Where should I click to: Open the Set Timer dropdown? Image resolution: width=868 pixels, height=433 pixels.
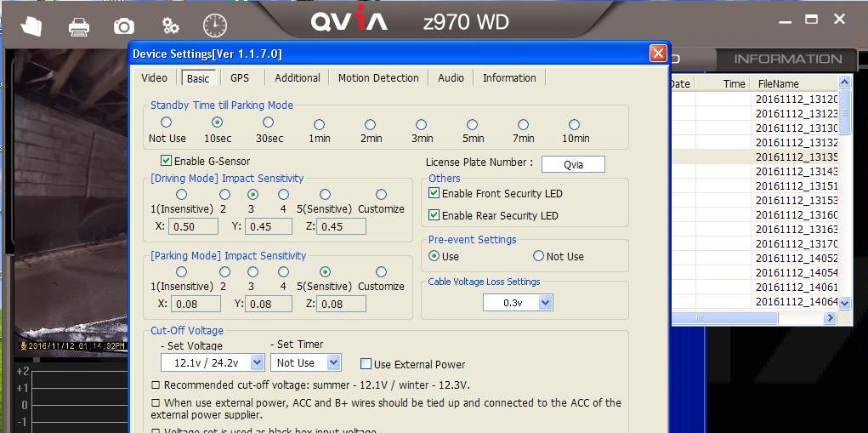click(333, 362)
